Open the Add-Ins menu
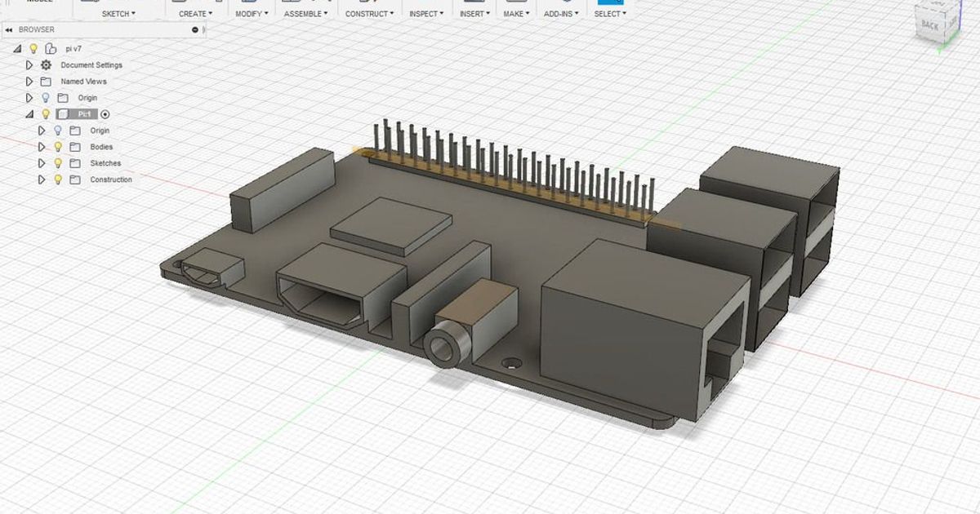Image resolution: width=980 pixels, height=514 pixels. [559, 13]
